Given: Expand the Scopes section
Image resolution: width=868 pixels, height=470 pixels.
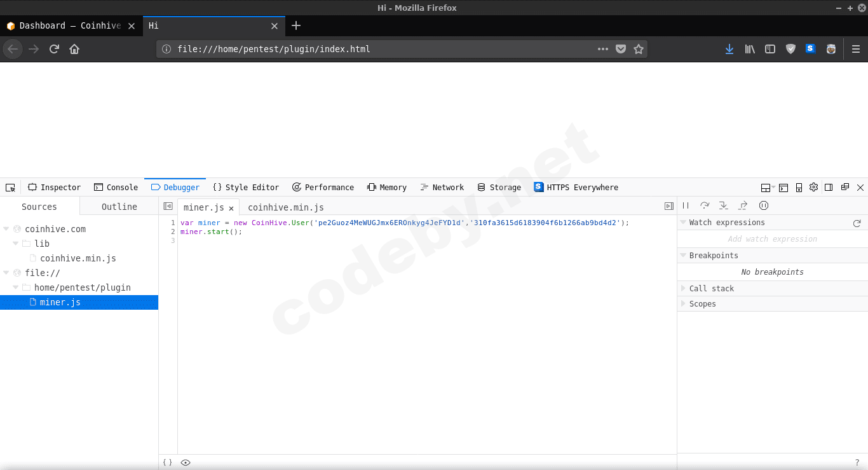Looking at the screenshot, I should pyautogui.click(x=683, y=304).
